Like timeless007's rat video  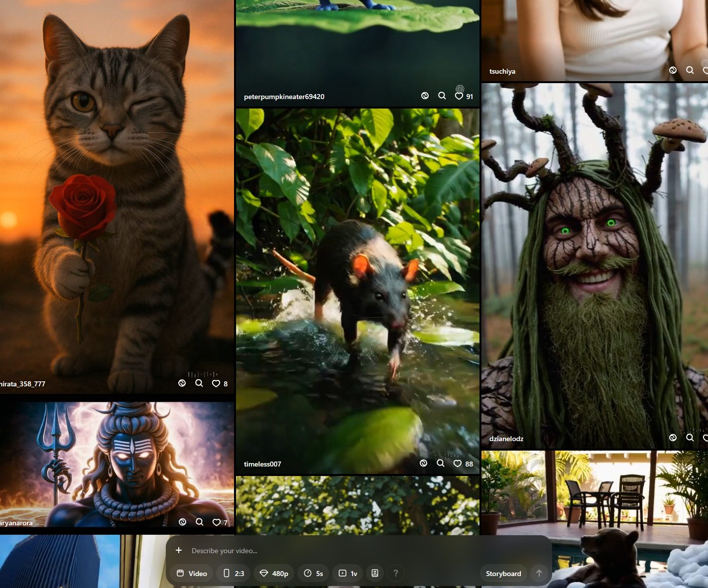(x=458, y=464)
